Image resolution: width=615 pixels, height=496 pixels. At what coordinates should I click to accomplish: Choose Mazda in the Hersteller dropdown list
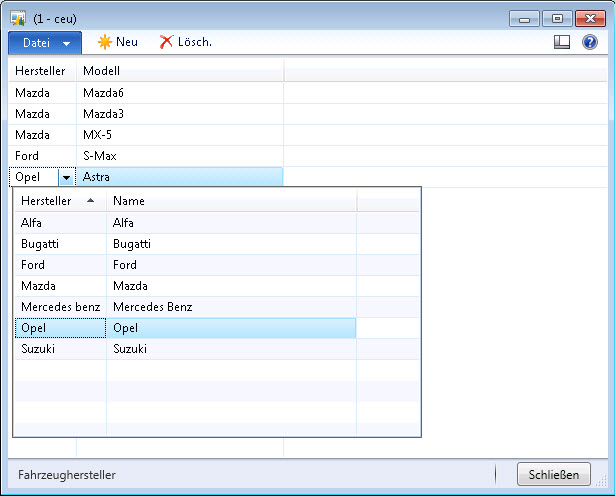pos(60,286)
